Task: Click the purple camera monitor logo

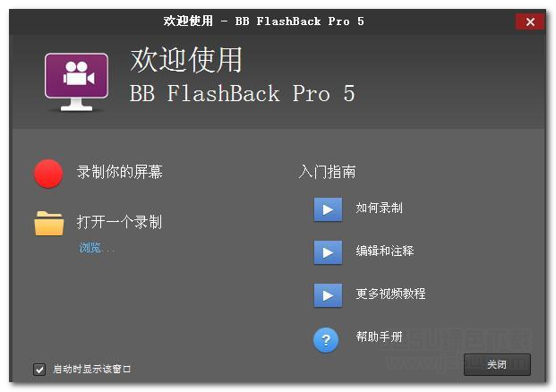Action: coord(77,81)
